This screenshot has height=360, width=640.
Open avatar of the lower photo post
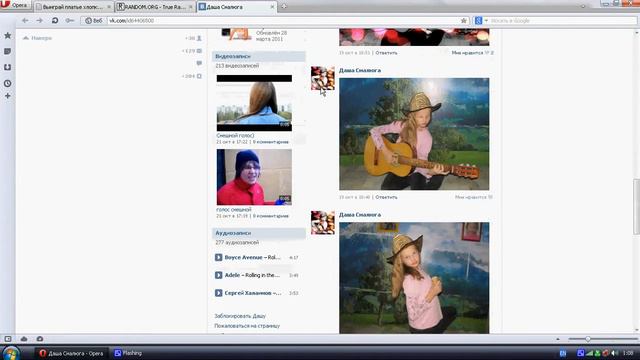pos(322,222)
